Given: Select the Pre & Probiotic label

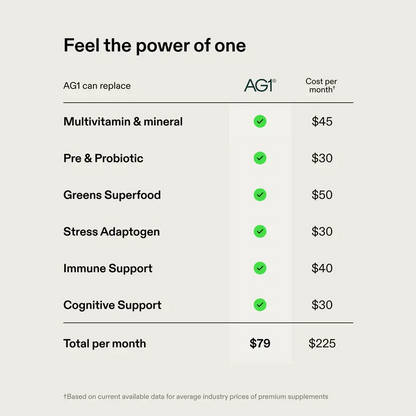Looking at the screenshot, I should pyautogui.click(x=103, y=158).
